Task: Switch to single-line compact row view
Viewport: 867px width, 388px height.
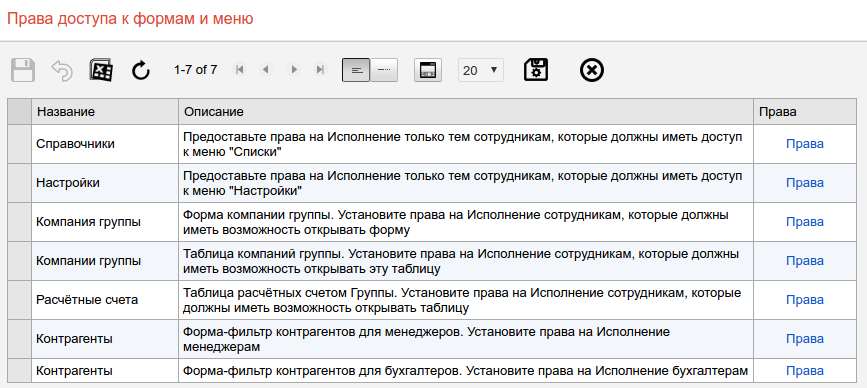Action: [x=384, y=70]
